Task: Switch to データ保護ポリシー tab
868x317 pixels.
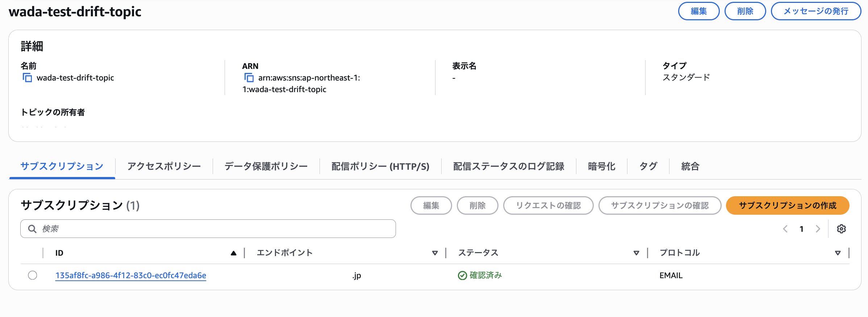Action: (266, 166)
